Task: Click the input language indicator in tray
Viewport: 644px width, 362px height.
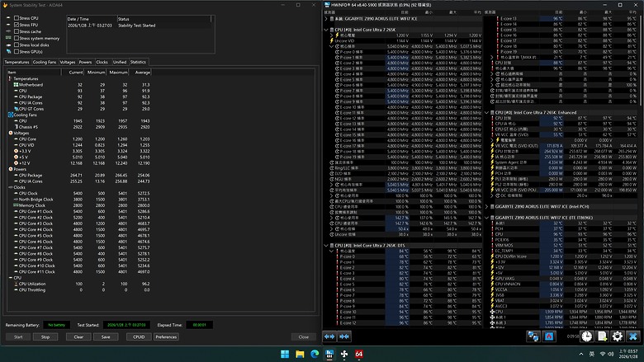Action: pyautogui.click(x=592, y=354)
